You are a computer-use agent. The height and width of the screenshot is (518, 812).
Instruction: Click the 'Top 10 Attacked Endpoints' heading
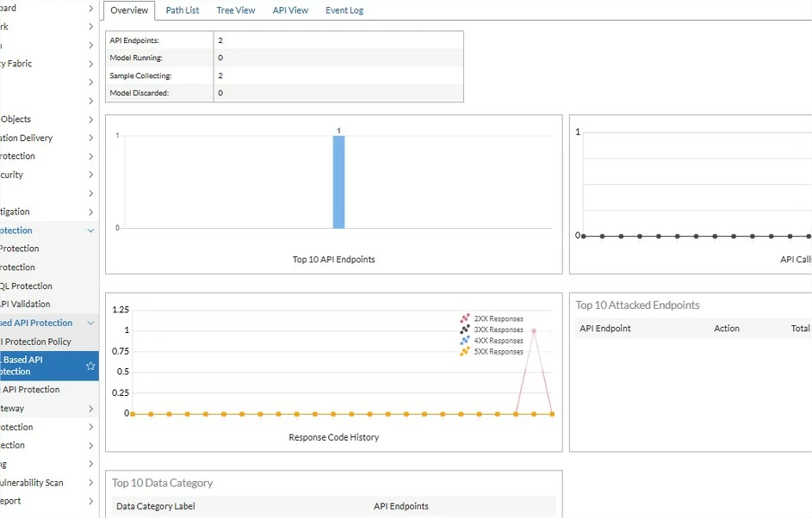637,305
